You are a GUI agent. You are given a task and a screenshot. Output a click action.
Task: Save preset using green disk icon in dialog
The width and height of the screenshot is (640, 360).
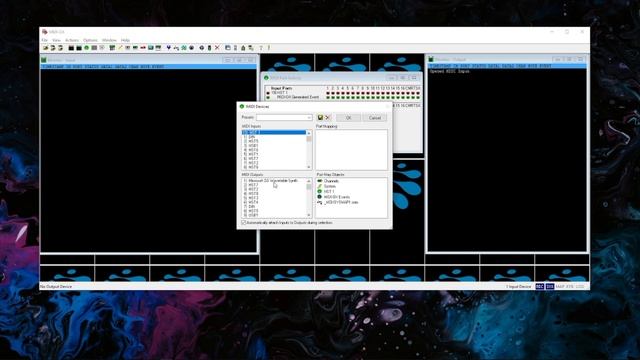(x=320, y=118)
